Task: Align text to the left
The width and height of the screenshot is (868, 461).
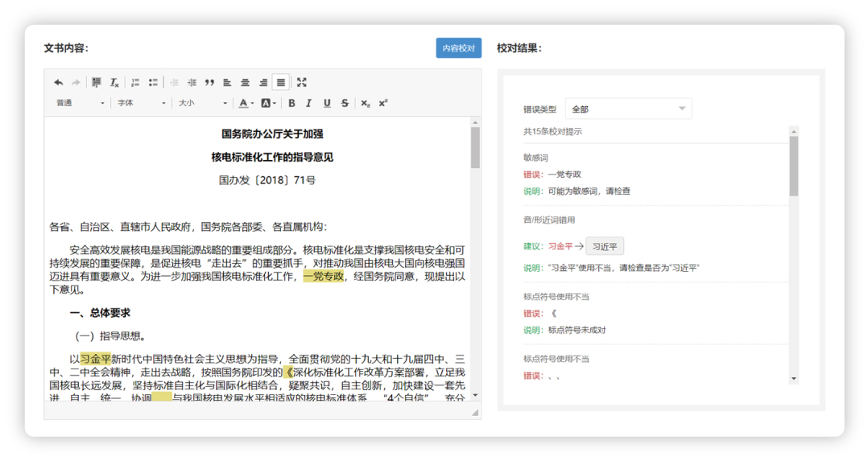Action: click(x=227, y=82)
